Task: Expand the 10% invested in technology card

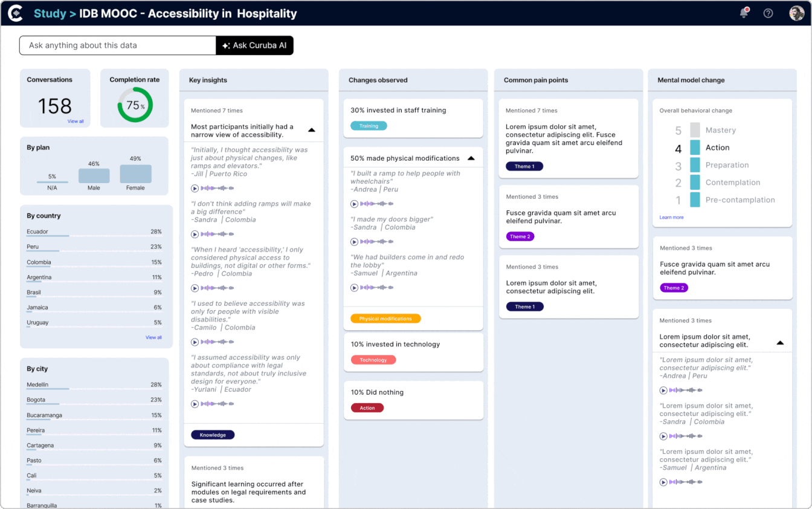Action: (413, 352)
